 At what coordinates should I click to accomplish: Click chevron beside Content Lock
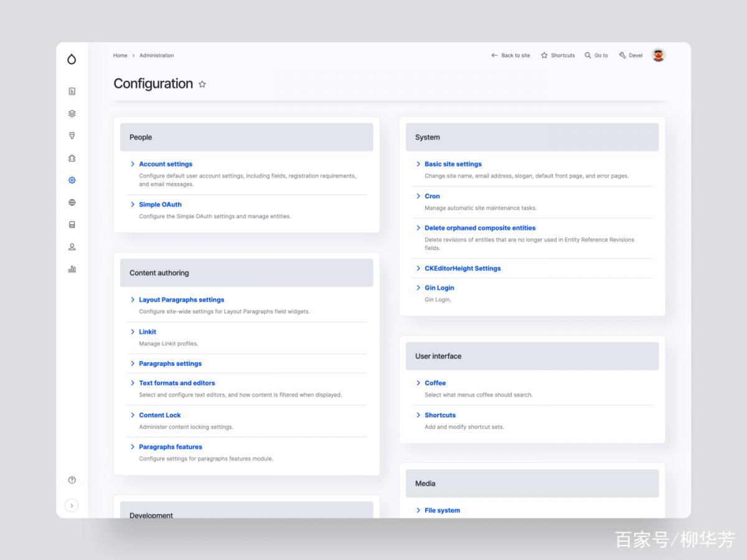click(x=133, y=415)
